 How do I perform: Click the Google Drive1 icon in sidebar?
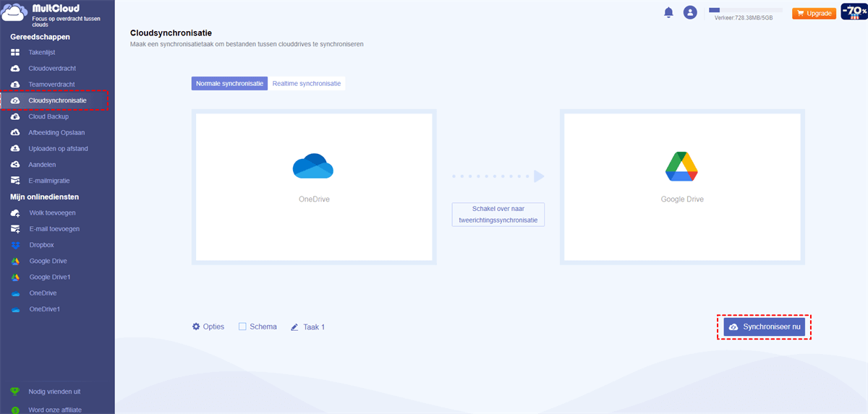pos(15,277)
